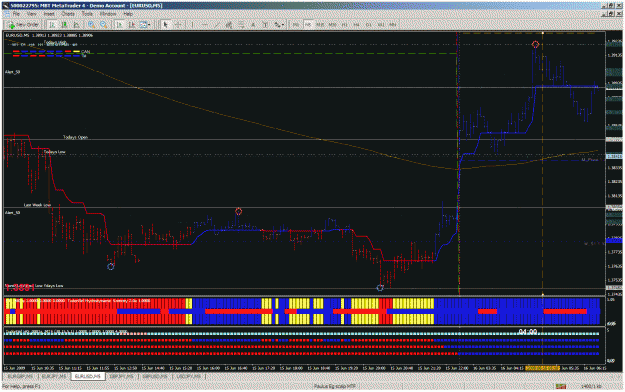The image size is (625, 392).
Task: Select the text annotation tool
Action: click(253, 25)
